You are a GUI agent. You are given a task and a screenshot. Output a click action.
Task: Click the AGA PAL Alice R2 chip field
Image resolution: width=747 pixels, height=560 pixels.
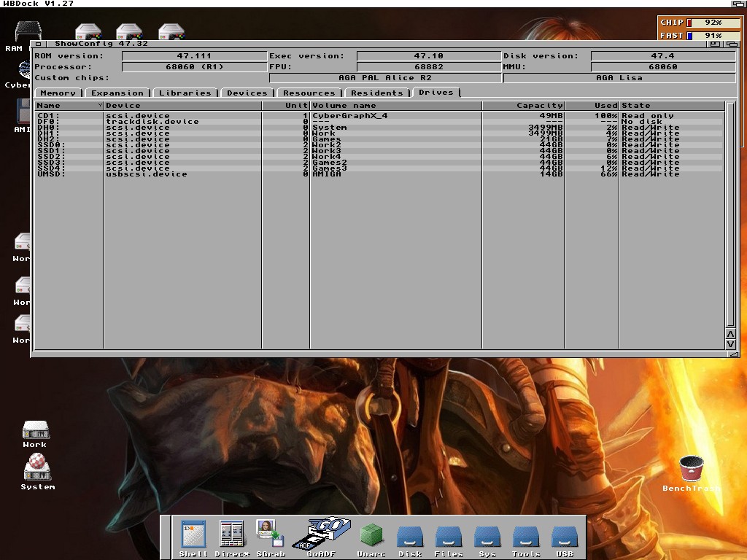coord(385,77)
